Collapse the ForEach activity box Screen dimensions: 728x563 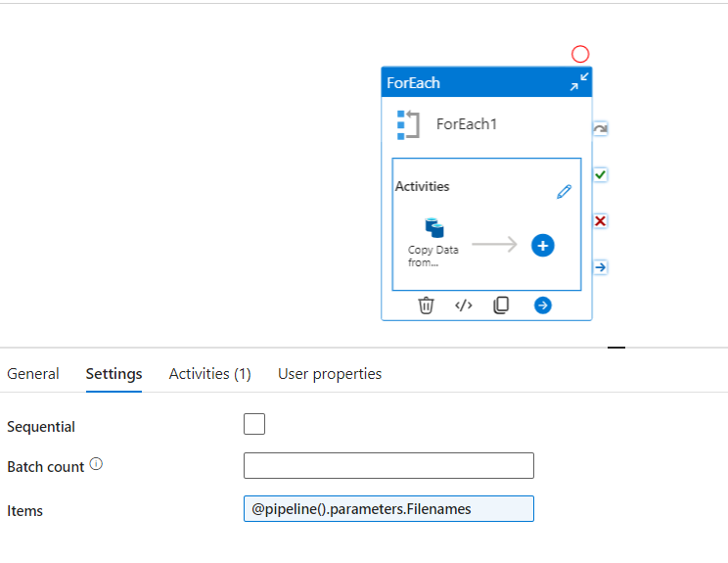(580, 82)
